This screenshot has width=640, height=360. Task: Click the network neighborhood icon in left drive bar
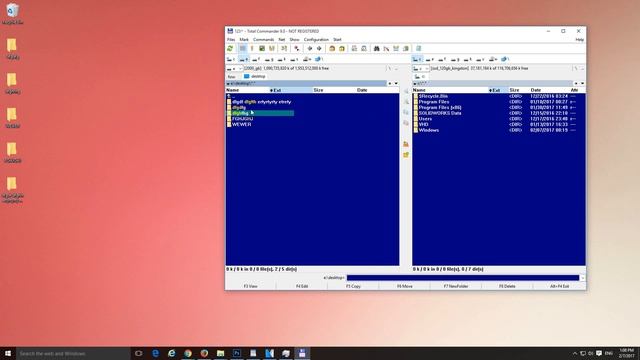319,60
